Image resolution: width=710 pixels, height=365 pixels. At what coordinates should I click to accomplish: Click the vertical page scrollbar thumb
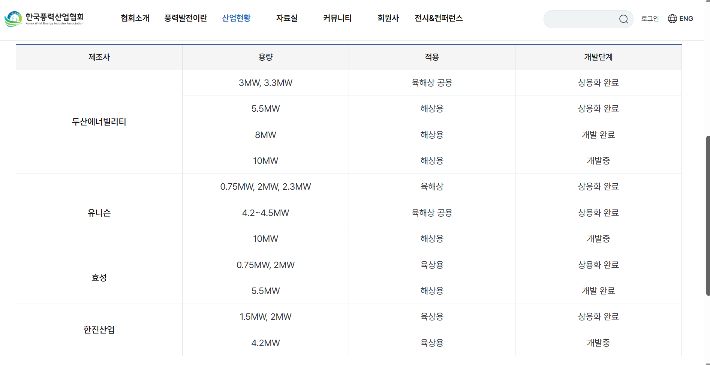tap(707, 216)
